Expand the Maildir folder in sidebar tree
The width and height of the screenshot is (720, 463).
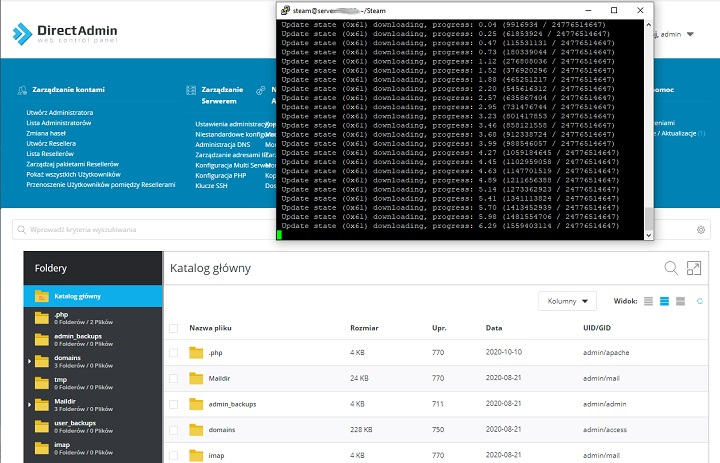30,404
